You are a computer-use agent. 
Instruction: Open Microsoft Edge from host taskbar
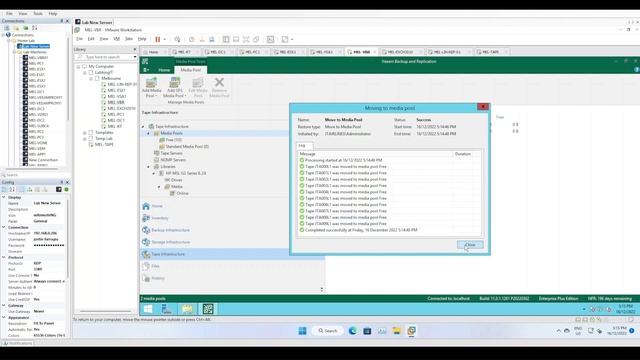point(353,331)
